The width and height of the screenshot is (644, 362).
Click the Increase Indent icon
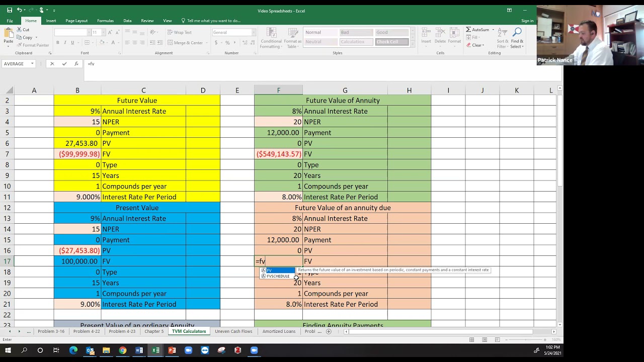[x=160, y=43]
